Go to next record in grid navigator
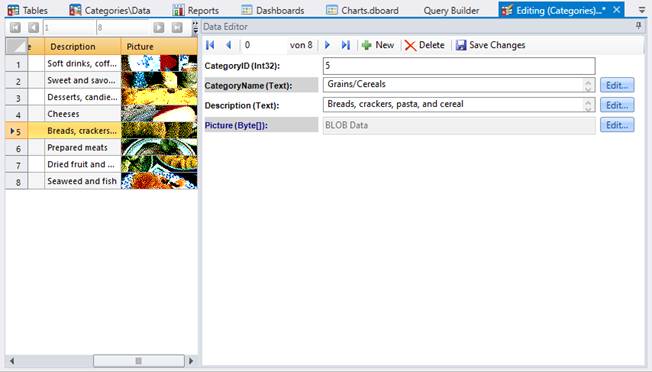 click(x=159, y=27)
